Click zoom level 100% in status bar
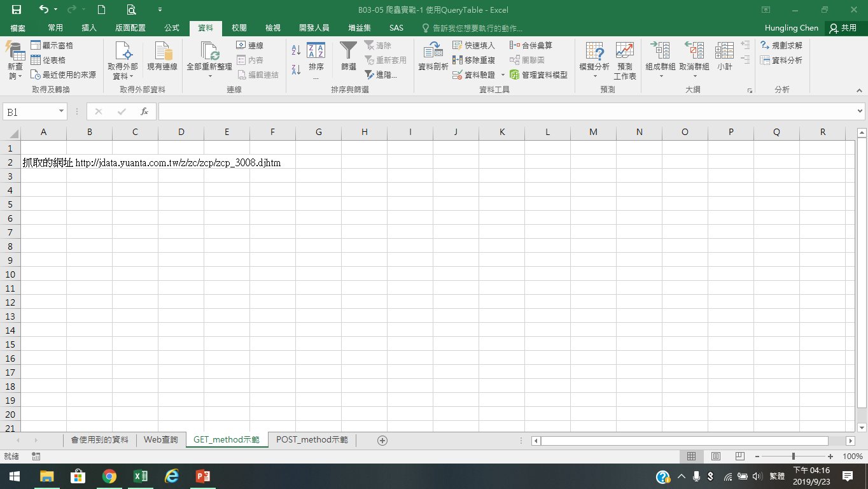The image size is (868, 489). (x=852, y=457)
